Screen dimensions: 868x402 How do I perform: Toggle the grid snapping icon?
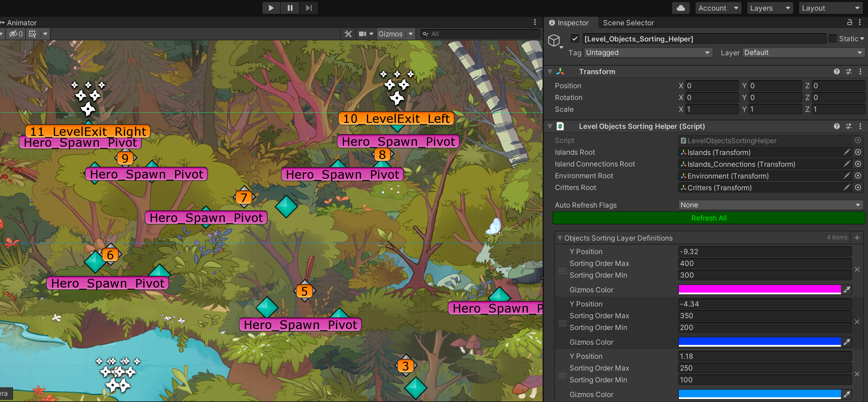(32, 34)
